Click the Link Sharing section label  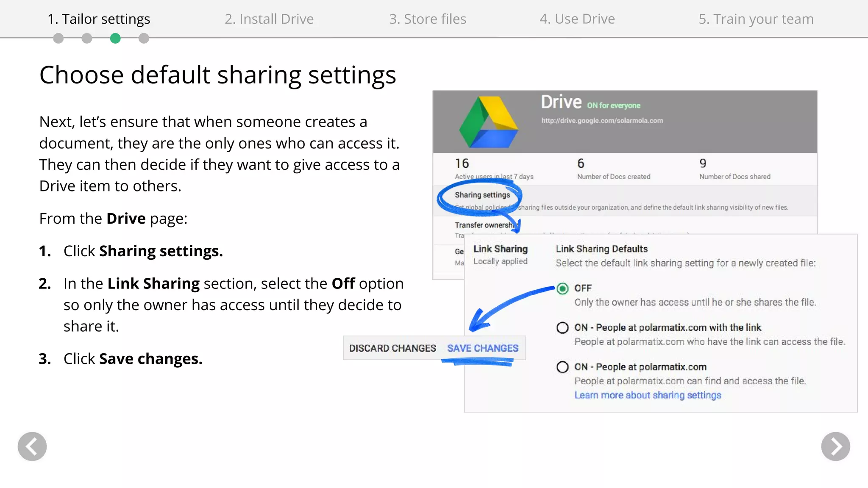click(x=501, y=249)
